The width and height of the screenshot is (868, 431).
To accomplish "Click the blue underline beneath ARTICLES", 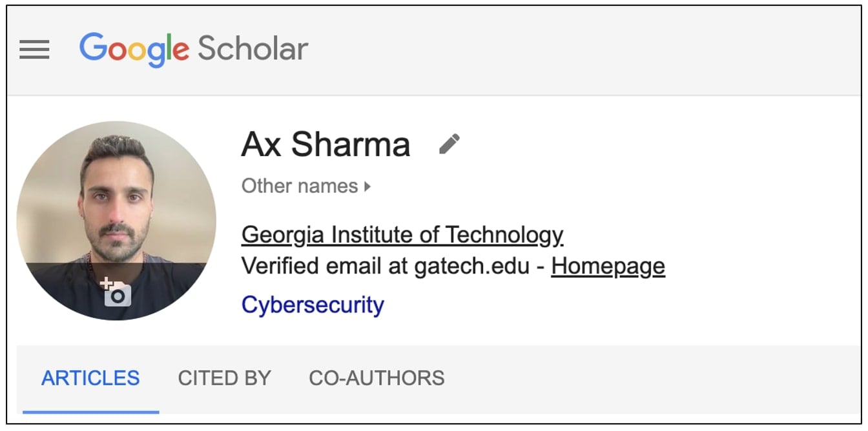I will (x=90, y=411).
